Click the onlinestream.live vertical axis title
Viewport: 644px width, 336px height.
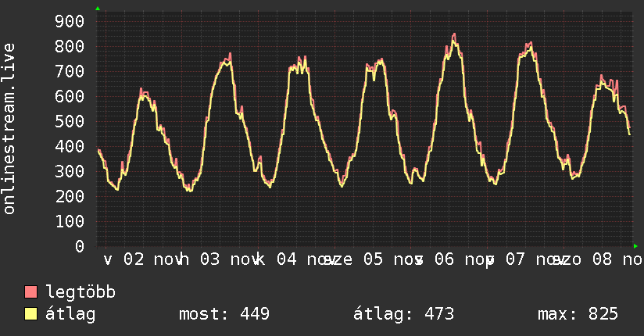click(x=9, y=129)
